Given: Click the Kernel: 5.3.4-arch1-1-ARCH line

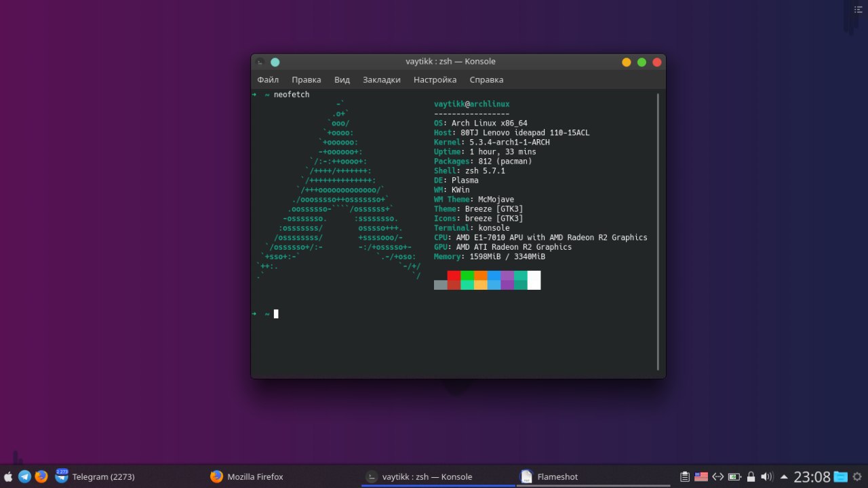Looking at the screenshot, I should pyautogui.click(x=492, y=143).
